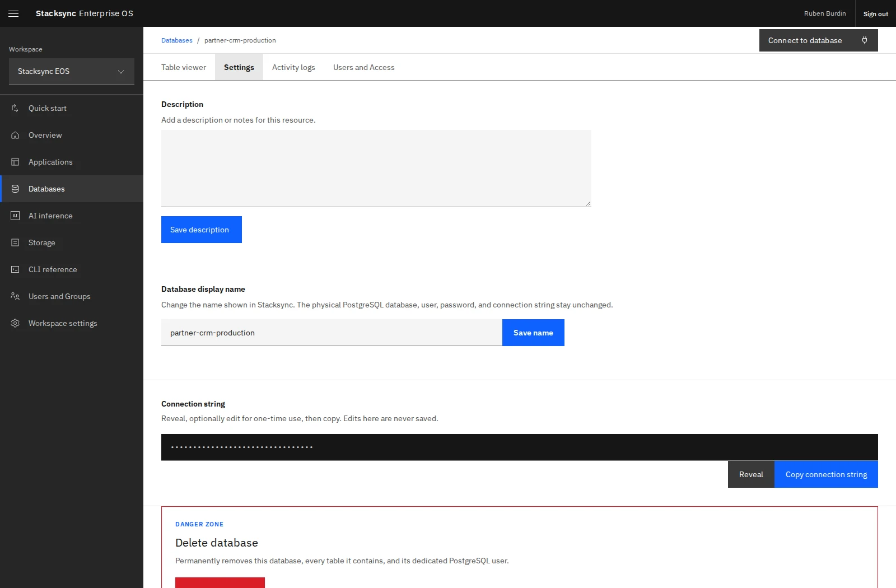Click the masked connection string field
This screenshot has height=588, width=896.
point(520,447)
